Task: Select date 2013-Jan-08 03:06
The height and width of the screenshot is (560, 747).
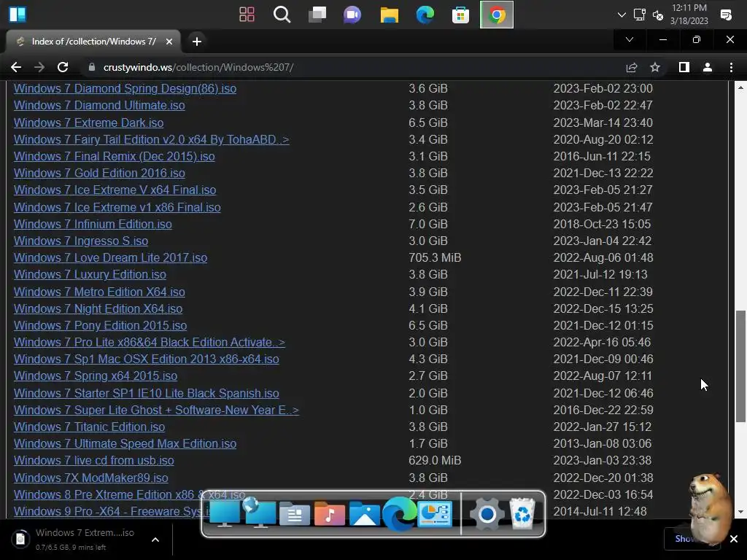Action: [x=602, y=444]
